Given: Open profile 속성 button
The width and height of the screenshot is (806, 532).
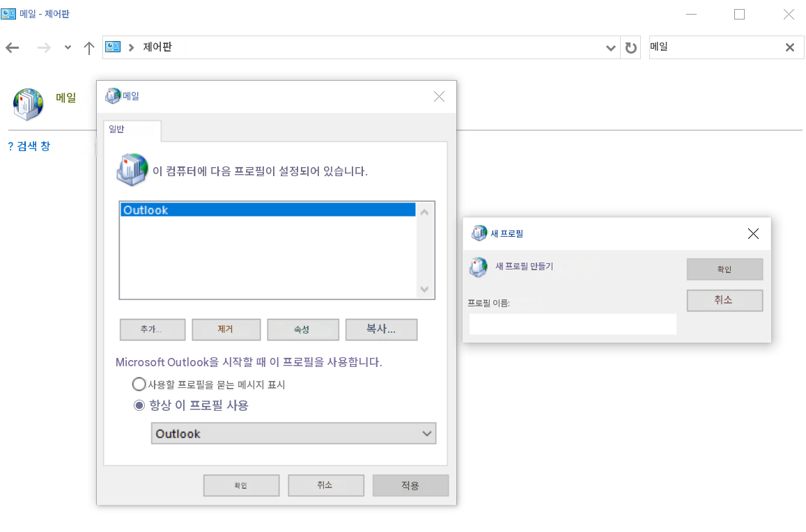Looking at the screenshot, I should (303, 329).
